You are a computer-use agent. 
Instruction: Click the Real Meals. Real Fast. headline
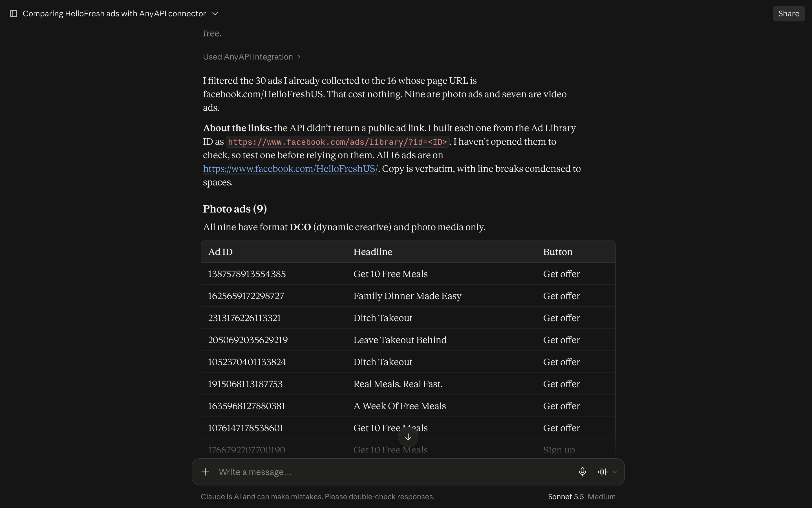point(398,384)
